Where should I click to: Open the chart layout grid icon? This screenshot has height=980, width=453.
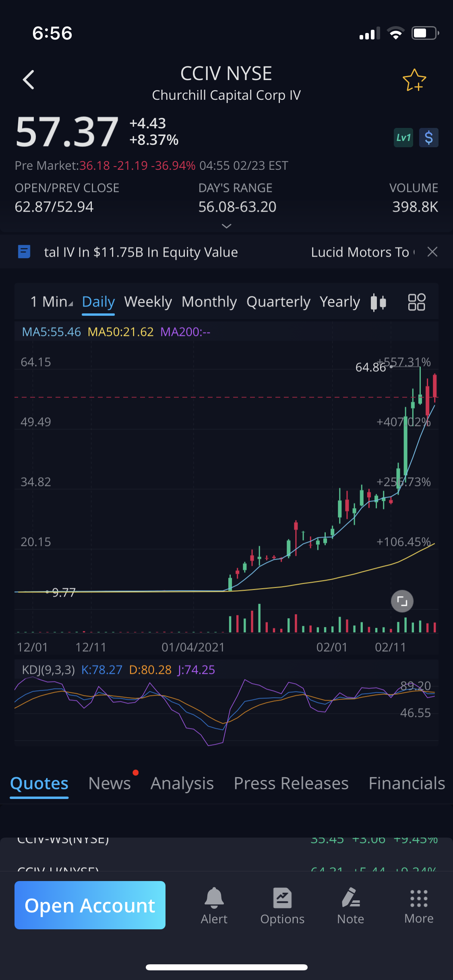click(416, 302)
